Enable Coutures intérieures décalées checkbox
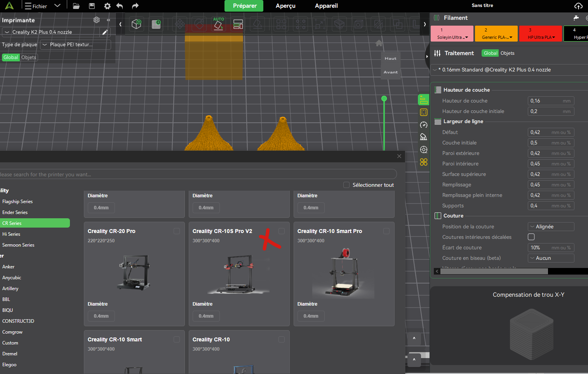588x374 pixels. pos(531,237)
